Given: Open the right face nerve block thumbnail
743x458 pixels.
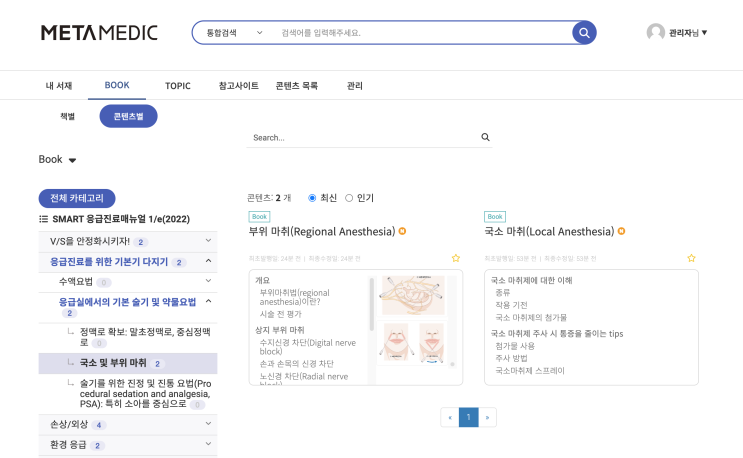Looking at the screenshot, I should point(431,342).
